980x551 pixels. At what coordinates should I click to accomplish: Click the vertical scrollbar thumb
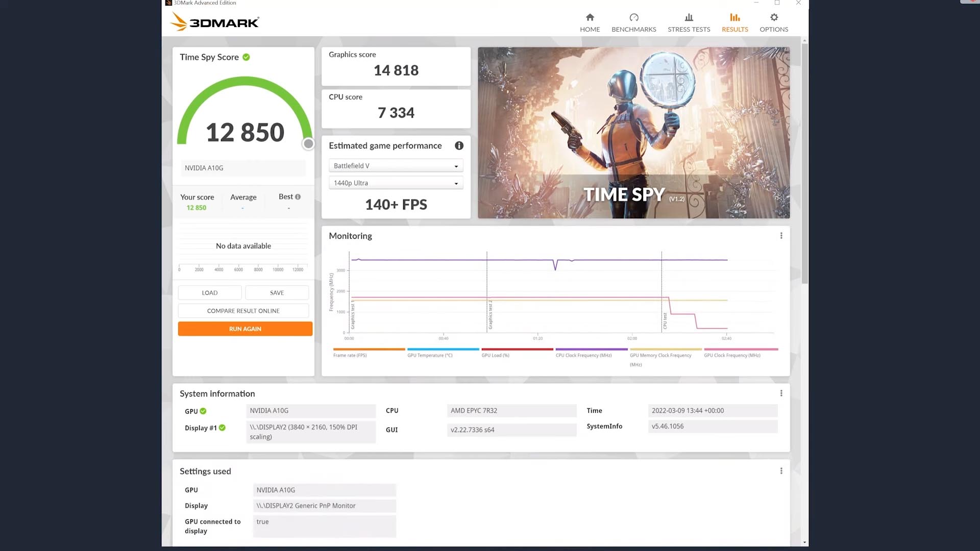[804, 163]
